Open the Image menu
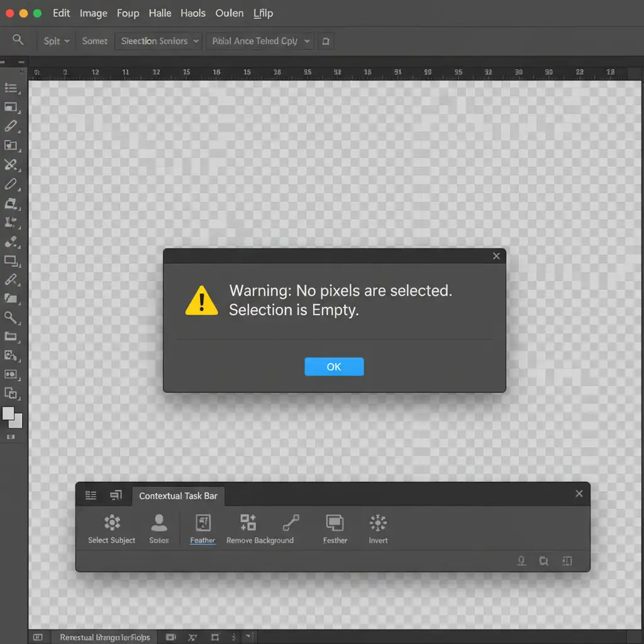644x644 pixels. 93,13
